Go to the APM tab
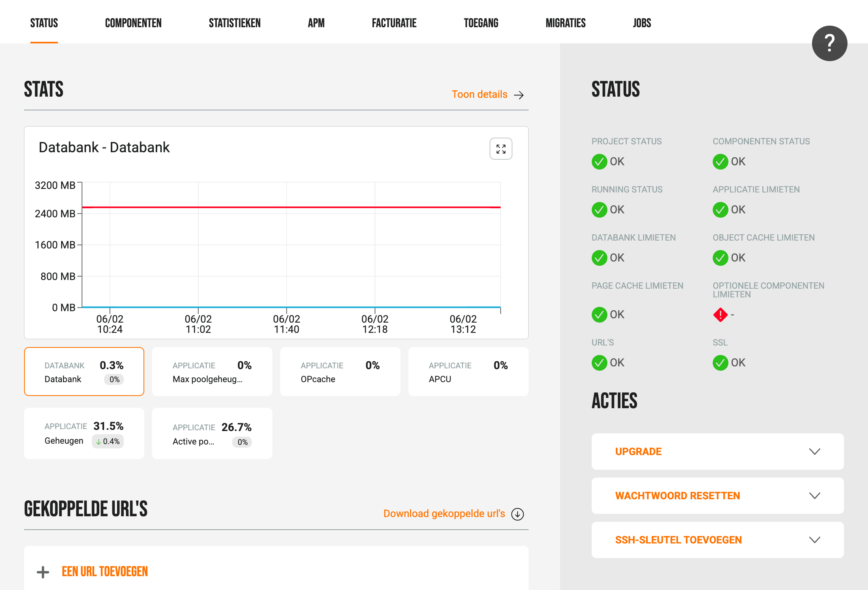This screenshot has height=590, width=868. (x=316, y=23)
